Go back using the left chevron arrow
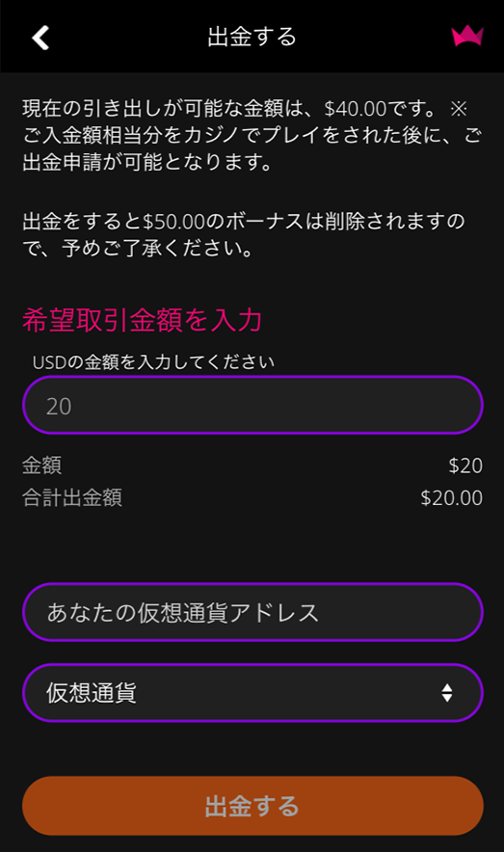This screenshot has width=504, height=852. click(40, 38)
